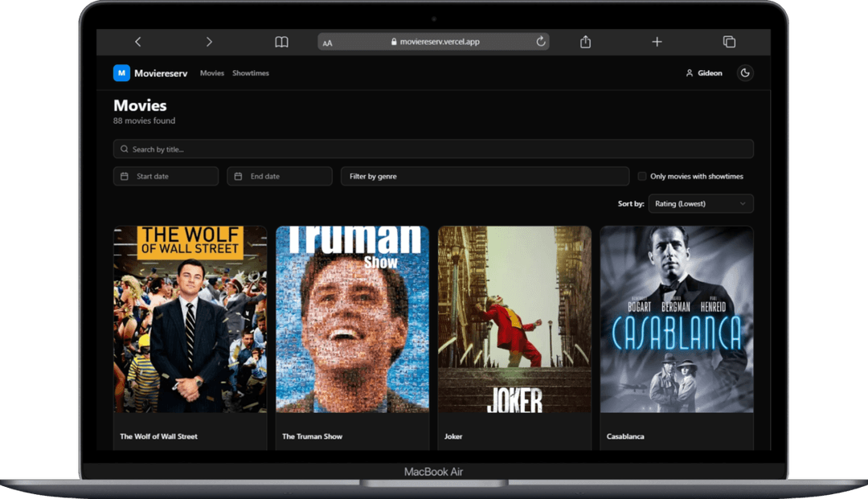This screenshot has width=868, height=499.
Task: Click the AA reader button in address bar
Action: [327, 43]
